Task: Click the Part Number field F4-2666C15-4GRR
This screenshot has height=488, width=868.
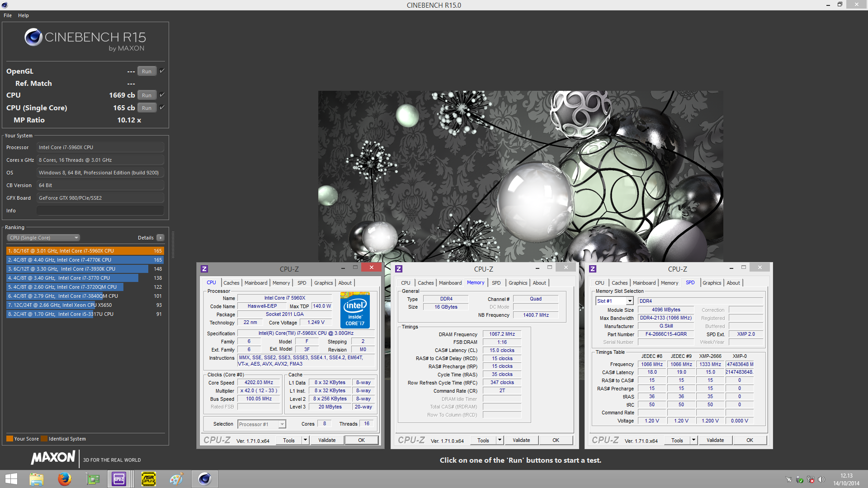Action: point(666,334)
